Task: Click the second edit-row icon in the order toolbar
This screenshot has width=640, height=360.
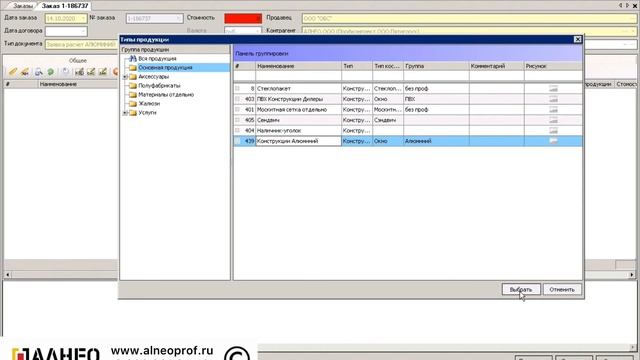Action: [91, 72]
